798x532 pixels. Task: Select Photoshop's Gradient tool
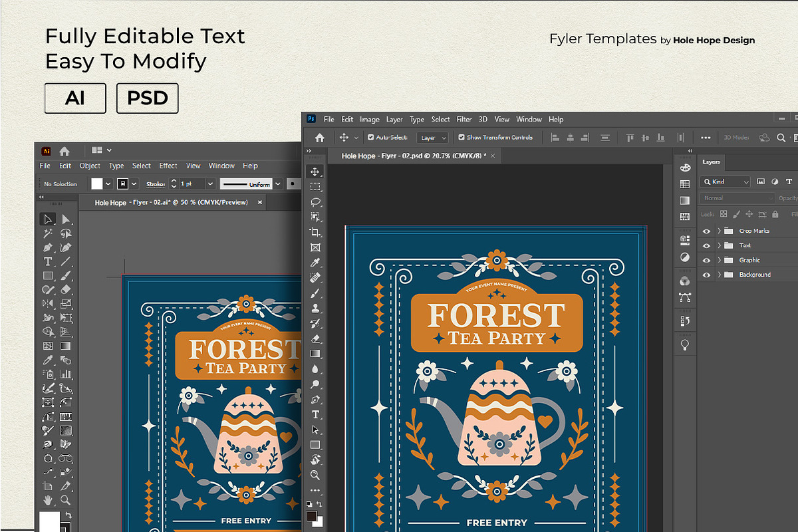pos(315,354)
